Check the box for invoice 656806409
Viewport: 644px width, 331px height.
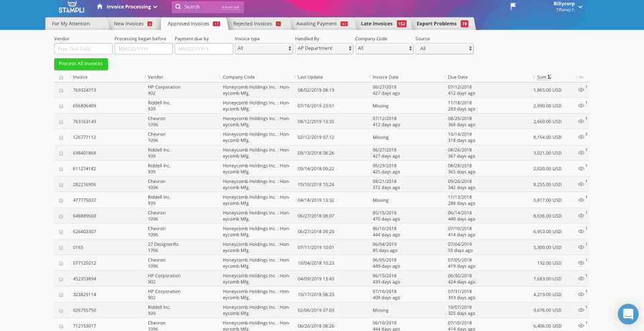point(61,106)
